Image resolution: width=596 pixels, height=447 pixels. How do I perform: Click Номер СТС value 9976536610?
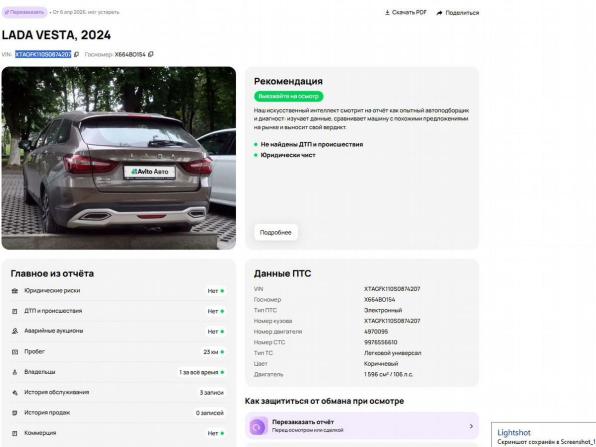point(380,342)
